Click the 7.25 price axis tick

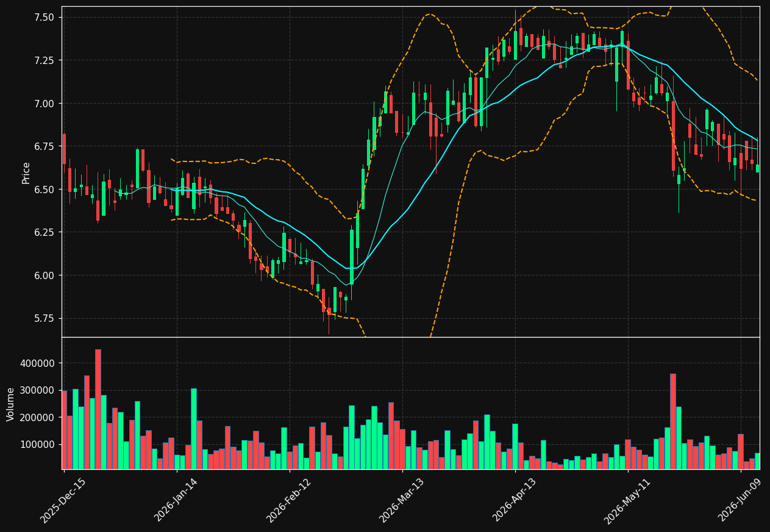tap(45, 60)
